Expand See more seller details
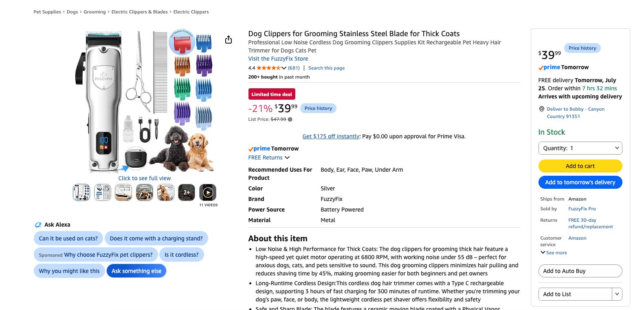Viewport: 644px width, 310px height. tap(554, 253)
